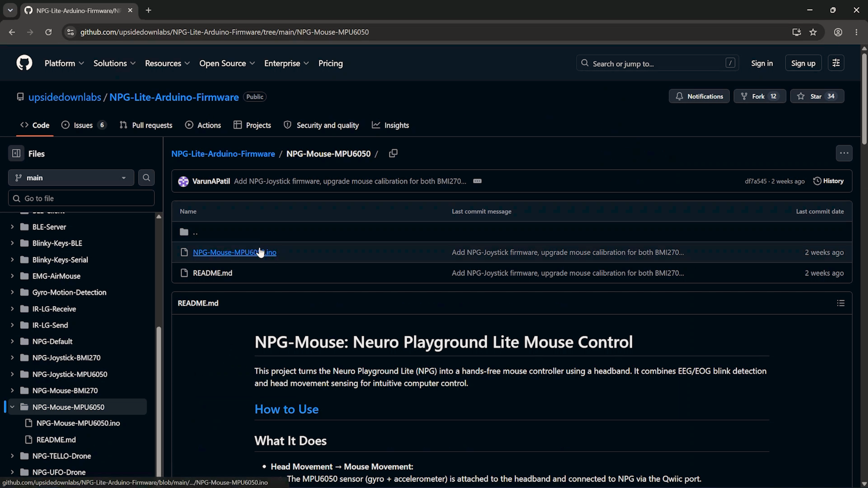Open the Solutions menu
This screenshot has width=868, height=488.
tap(115, 63)
